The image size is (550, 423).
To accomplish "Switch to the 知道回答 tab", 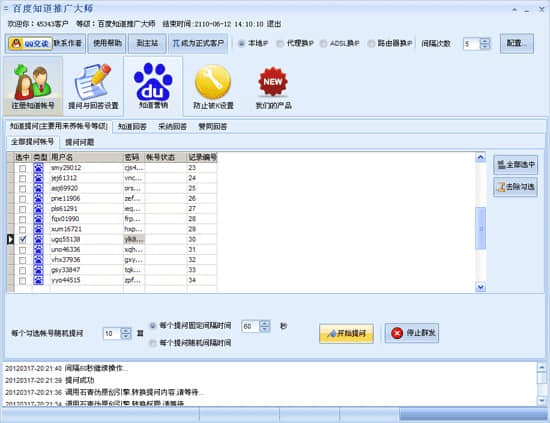I will coord(132,127).
